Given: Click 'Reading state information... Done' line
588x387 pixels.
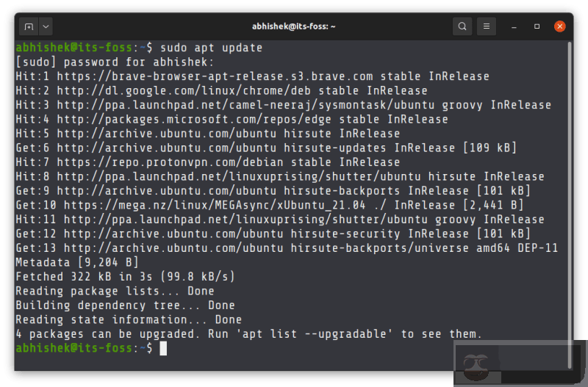Looking at the screenshot, I should tap(129, 319).
